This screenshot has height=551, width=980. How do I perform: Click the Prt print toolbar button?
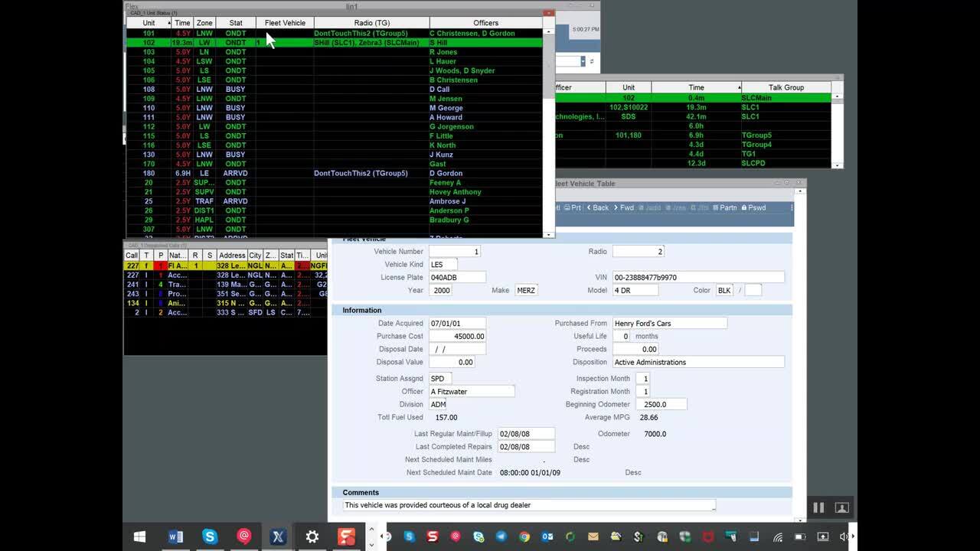pos(572,207)
